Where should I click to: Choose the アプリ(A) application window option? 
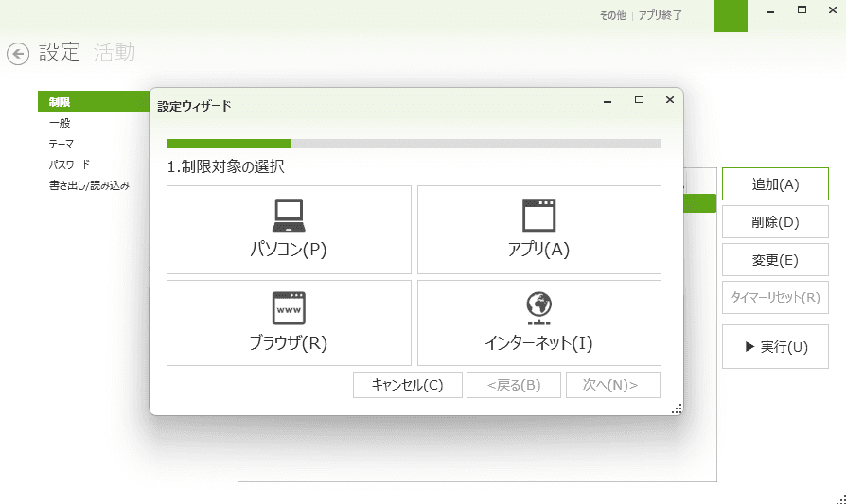539,230
